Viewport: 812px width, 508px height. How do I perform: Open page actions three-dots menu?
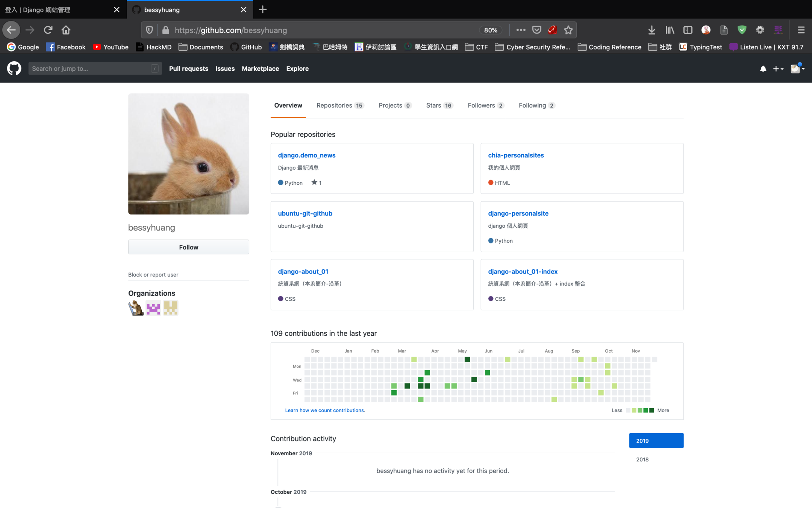tap(521, 30)
